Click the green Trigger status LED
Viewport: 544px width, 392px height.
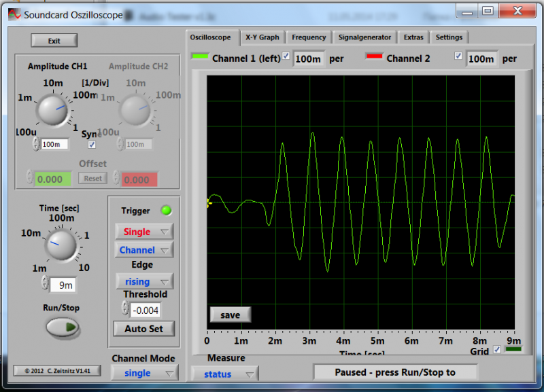point(166,211)
